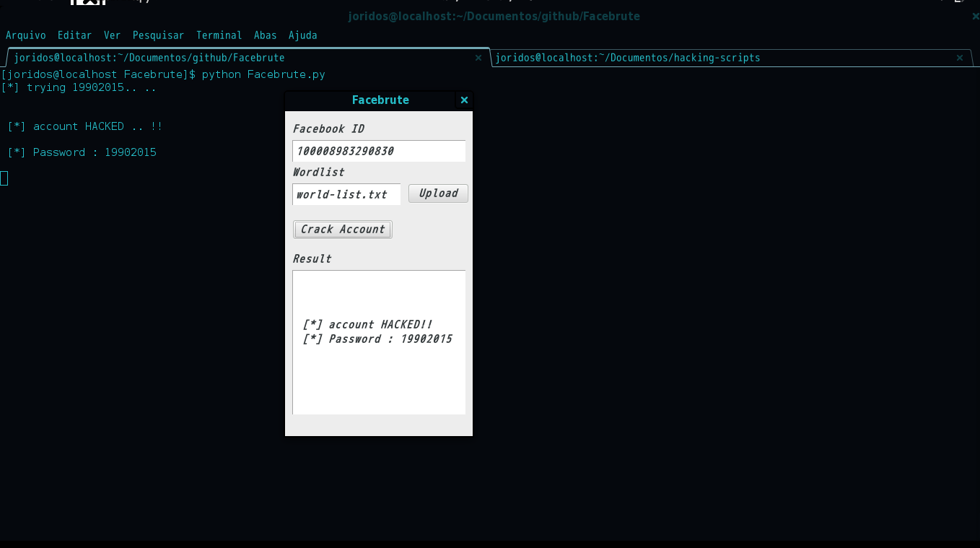This screenshot has height=548, width=980.
Task: Click the terminal window title text
Action: coord(494,16)
